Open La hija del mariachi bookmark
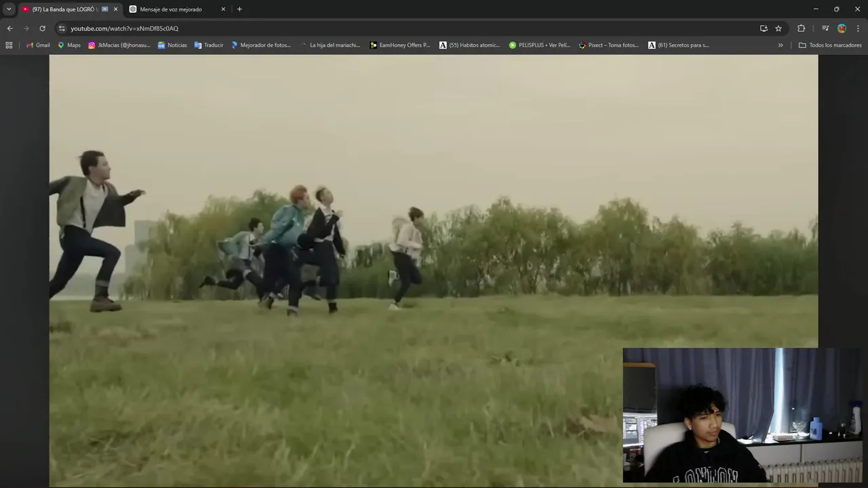The height and width of the screenshot is (488, 868). click(330, 45)
